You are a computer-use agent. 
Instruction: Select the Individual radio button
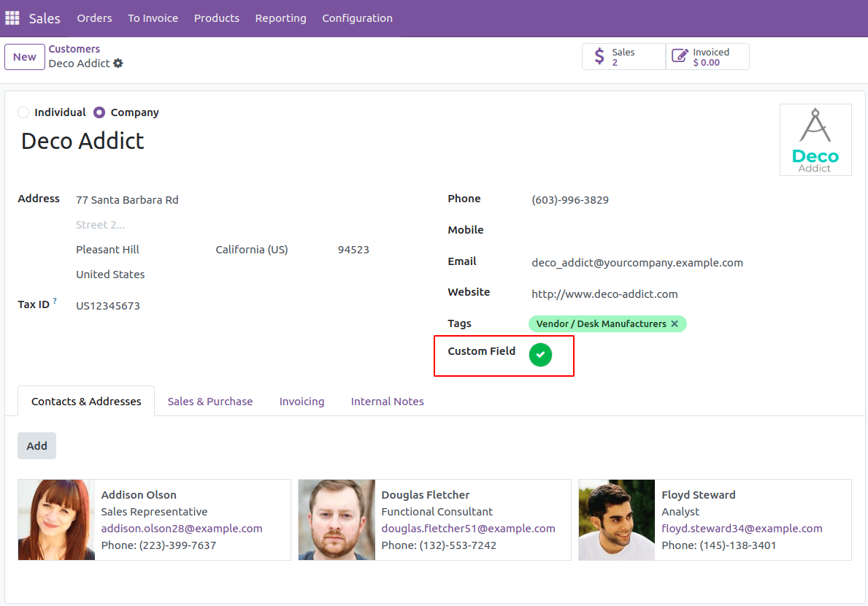23,112
